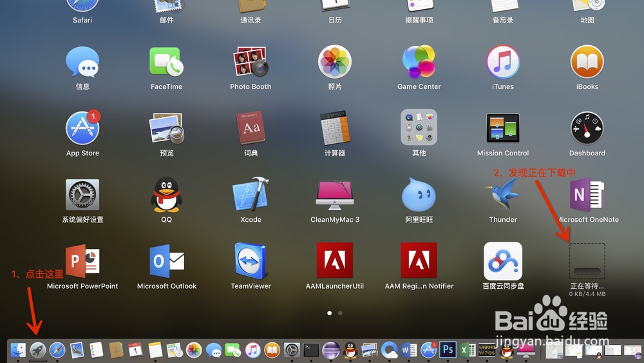Open 阿里旺旺 app
The image size is (644, 363).
click(x=419, y=195)
